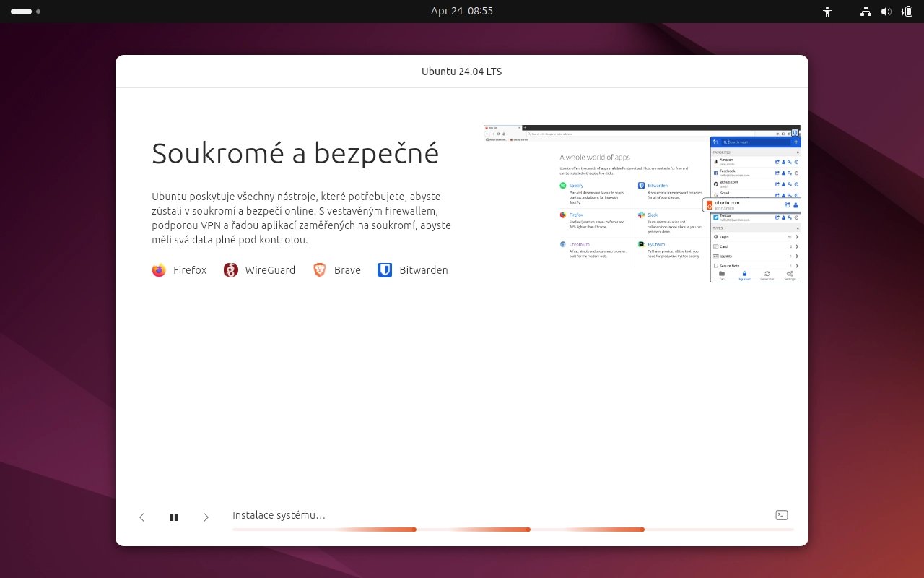924x578 pixels.
Task: Click the Brave lion logo icon
Action: point(319,270)
